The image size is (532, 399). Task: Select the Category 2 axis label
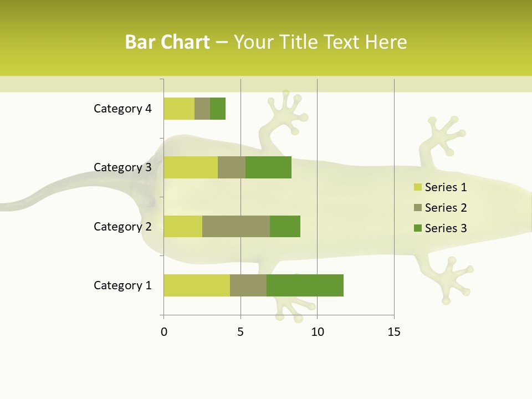tap(122, 227)
